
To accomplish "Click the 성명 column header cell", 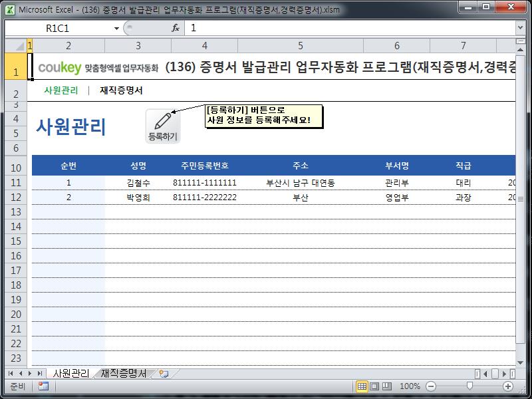I will pyautogui.click(x=138, y=166).
